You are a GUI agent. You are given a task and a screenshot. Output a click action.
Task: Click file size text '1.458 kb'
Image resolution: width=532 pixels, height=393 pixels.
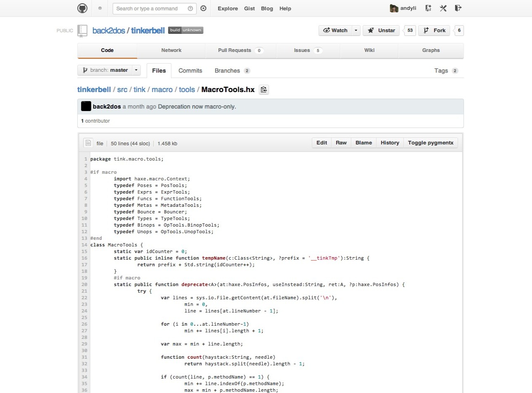pos(167,144)
